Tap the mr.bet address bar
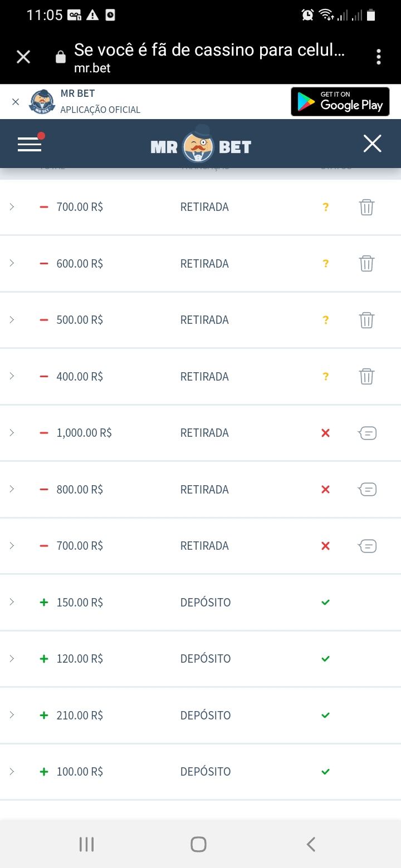The width and height of the screenshot is (401, 868). [x=209, y=57]
